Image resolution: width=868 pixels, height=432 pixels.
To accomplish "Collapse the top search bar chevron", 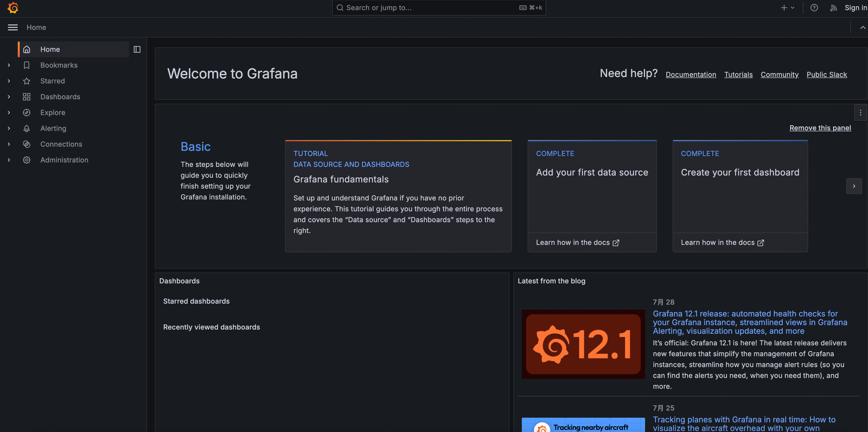I will [862, 27].
